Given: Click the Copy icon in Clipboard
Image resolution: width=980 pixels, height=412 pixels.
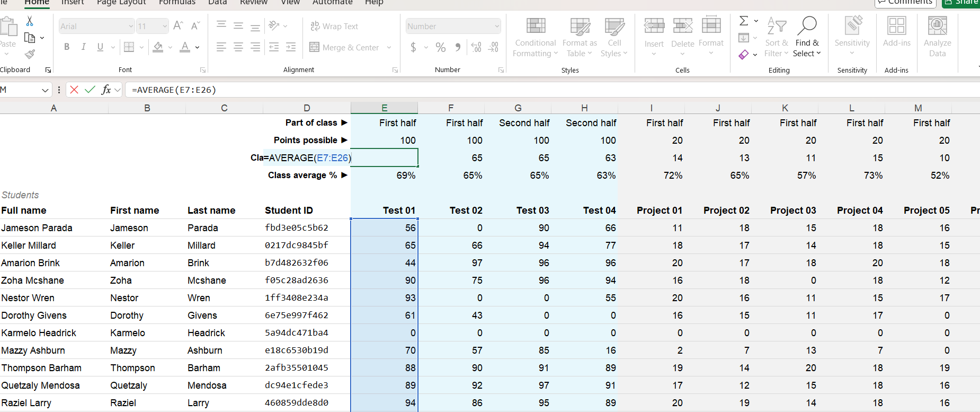Looking at the screenshot, I should 30,38.
